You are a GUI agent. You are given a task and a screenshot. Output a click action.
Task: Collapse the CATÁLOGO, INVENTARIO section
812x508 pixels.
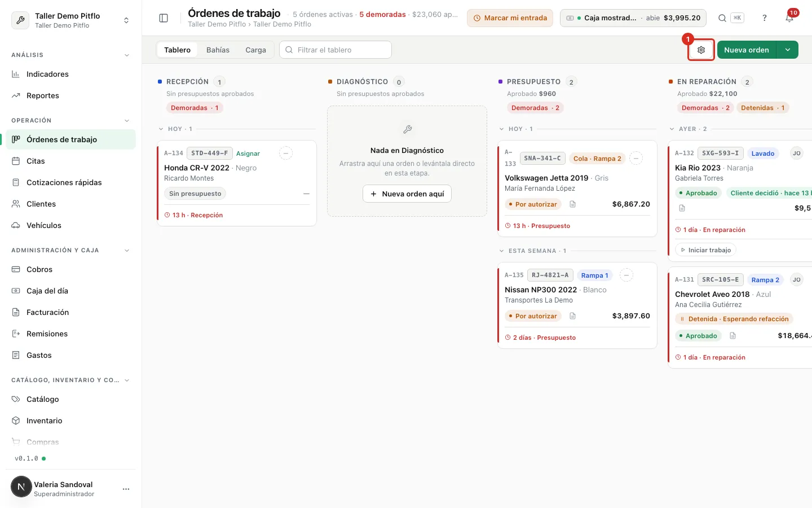click(x=127, y=380)
